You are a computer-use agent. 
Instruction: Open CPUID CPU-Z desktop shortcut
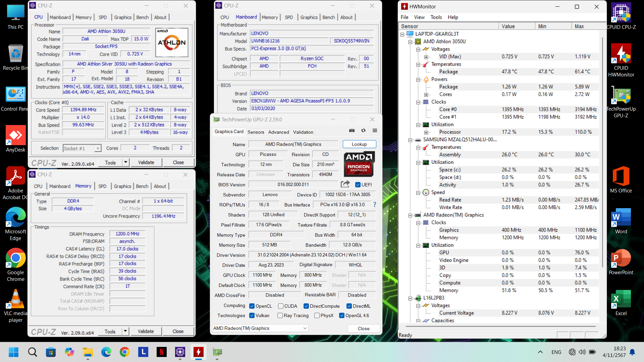pyautogui.click(x=621, y=16)
